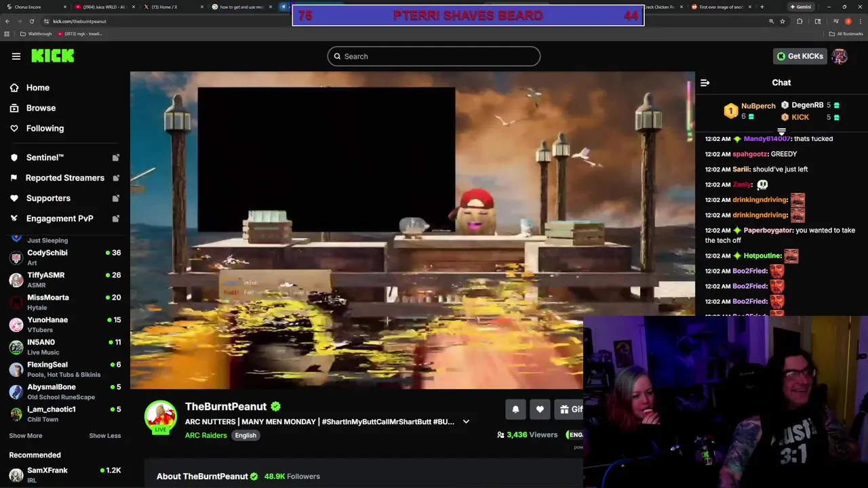
Task: Toggle the notification bell for TheBurntPeanut
Action: (515, 409)
